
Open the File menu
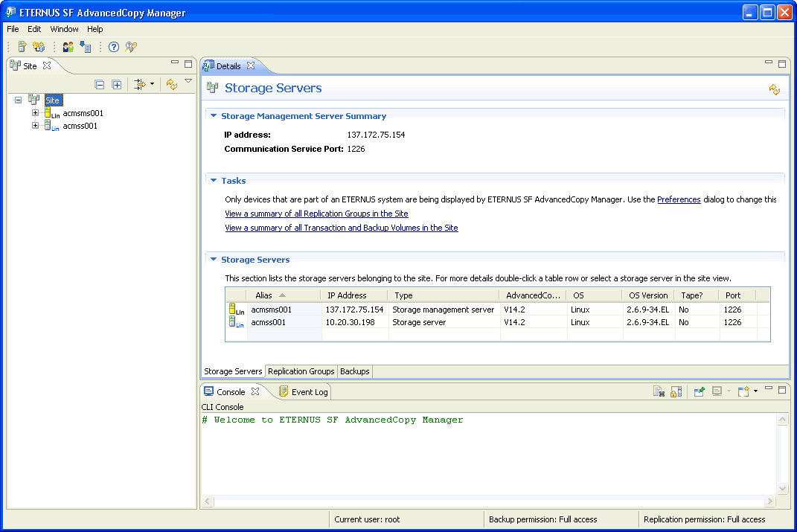point(13,29)
